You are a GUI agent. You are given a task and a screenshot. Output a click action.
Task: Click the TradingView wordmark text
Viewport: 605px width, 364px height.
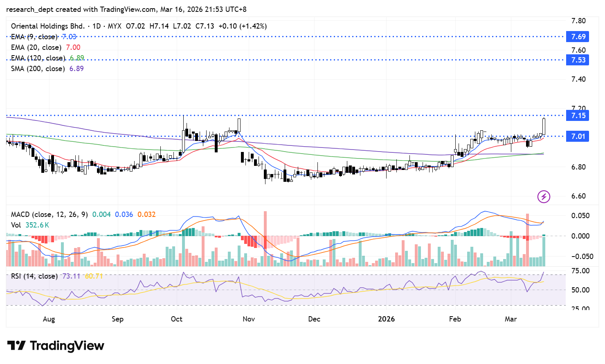pyautogui.click(x=67, y=346)
